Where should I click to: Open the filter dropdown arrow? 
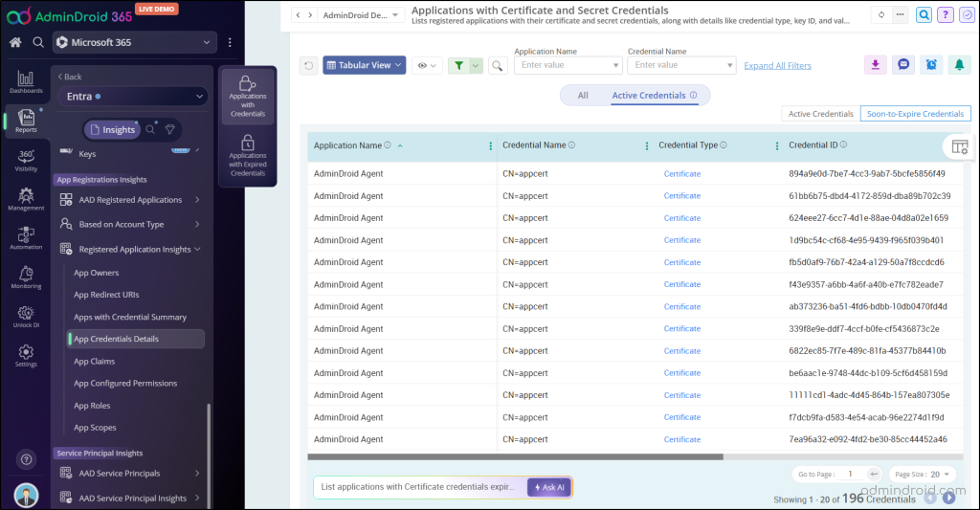tap(476, 65)
